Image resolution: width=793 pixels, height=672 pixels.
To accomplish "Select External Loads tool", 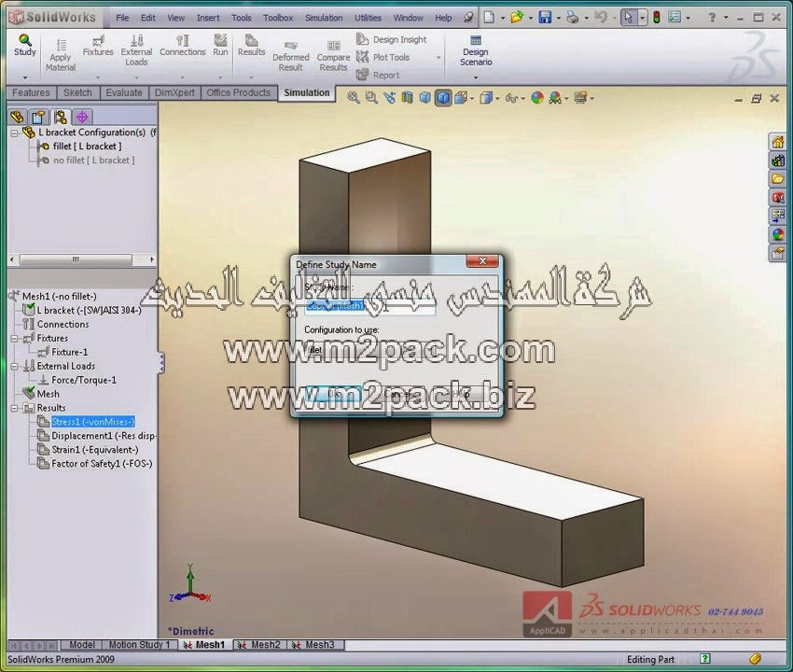I will (x=136, y=50).
